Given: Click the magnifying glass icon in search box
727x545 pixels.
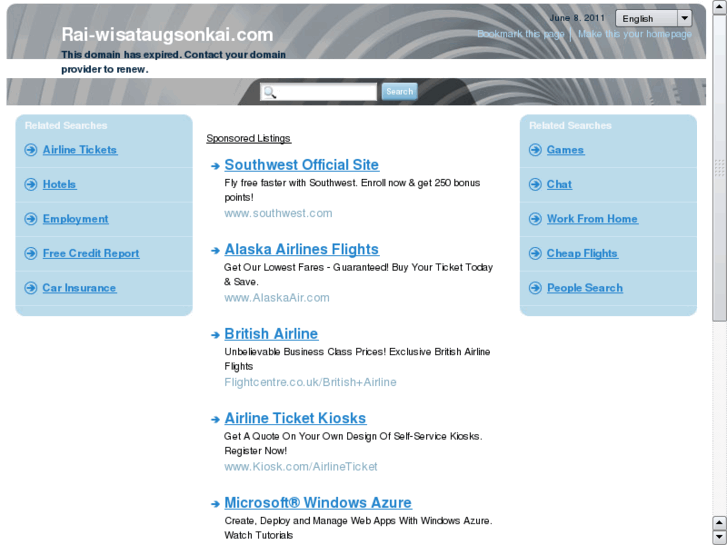Looking at the screenshot, I should [x=270, y=92].
